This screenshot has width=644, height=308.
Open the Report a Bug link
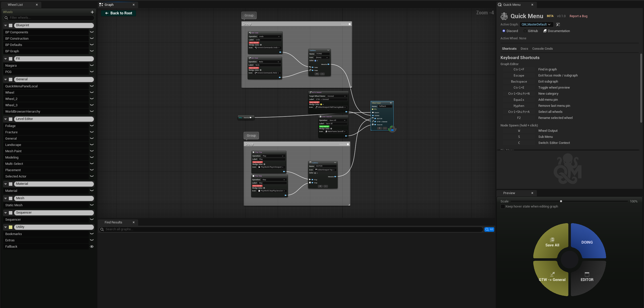[x=578, y=16]
